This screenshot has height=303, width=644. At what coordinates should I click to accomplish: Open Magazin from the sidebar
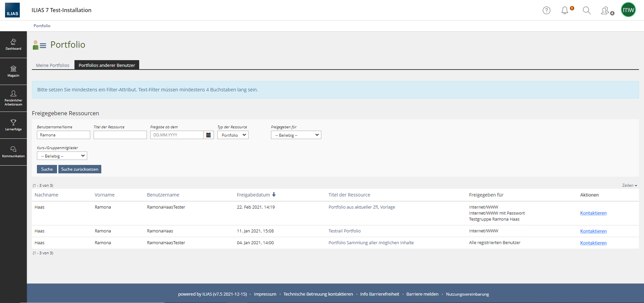[x=13, y=71]
